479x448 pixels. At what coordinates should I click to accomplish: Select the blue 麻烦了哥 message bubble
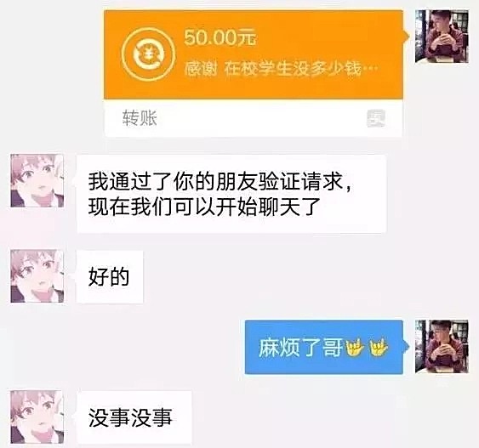click(x=324, y=348)
